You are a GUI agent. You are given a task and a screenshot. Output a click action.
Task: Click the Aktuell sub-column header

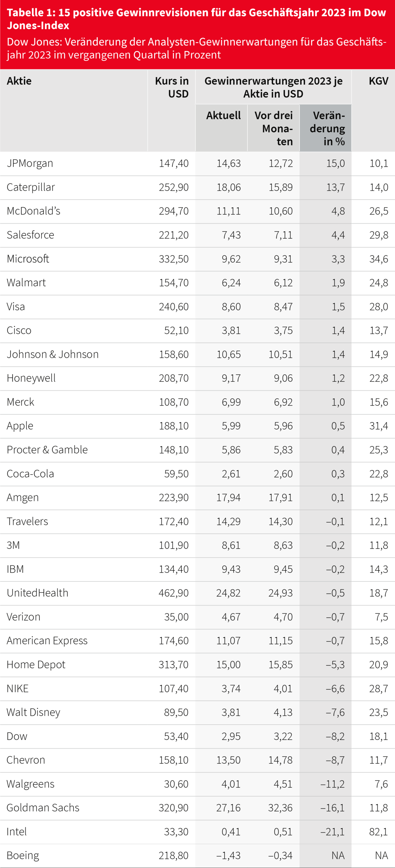[x=224, y=116]
